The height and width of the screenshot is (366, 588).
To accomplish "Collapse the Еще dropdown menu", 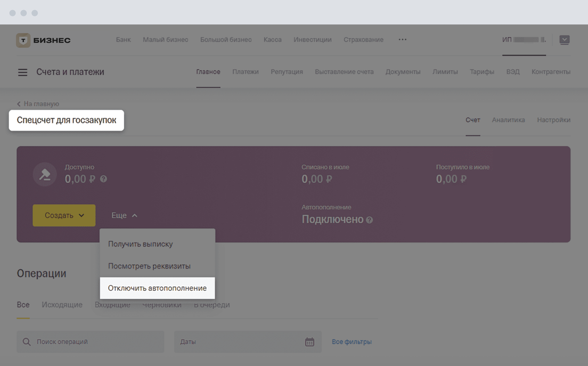I will [124, 215].
